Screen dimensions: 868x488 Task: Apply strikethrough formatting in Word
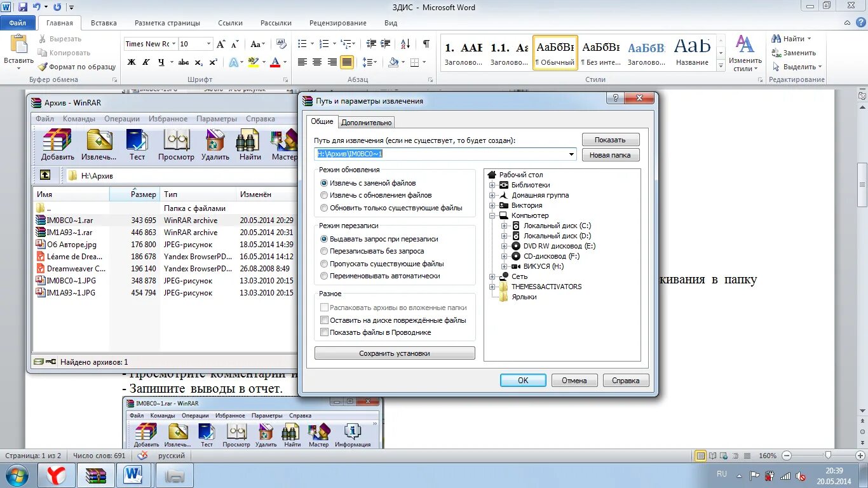(x=183, y=62)
